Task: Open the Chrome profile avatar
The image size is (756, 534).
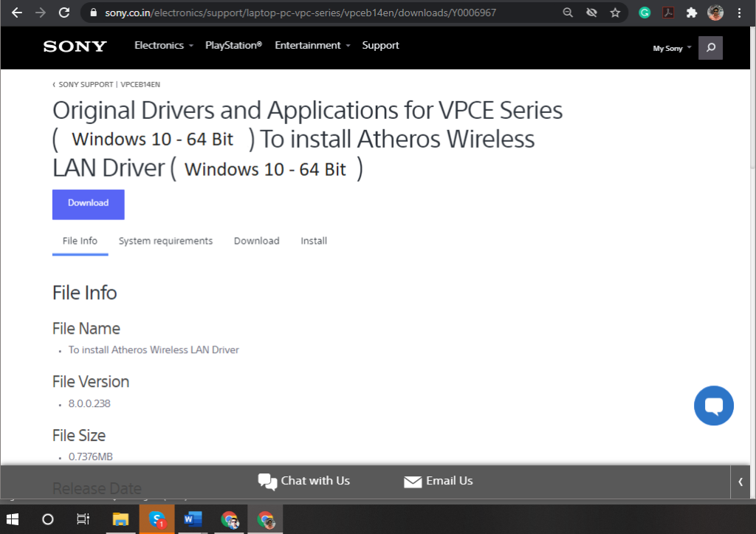Action: 714,13
